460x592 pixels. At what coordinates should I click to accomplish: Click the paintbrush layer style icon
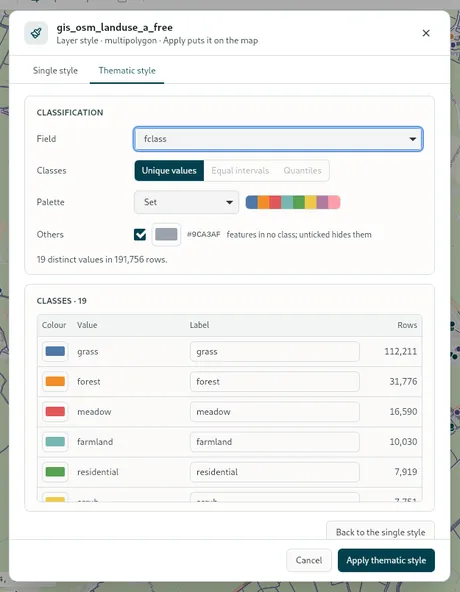click(x=36, y=33)
